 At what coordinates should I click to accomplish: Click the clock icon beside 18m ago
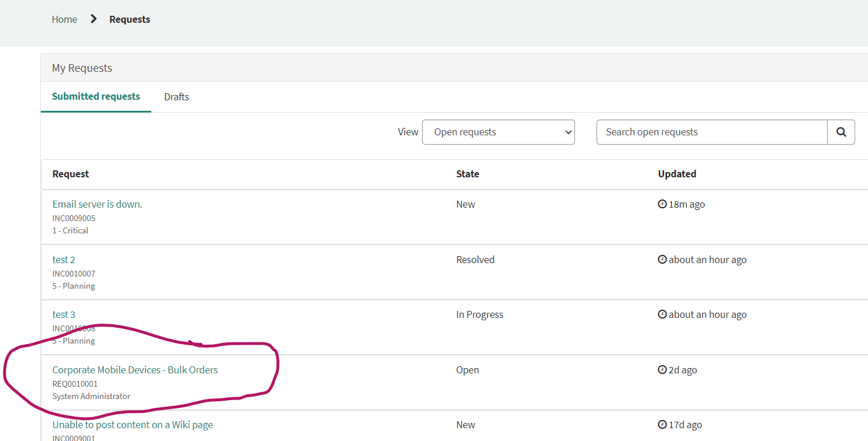[662, 204]
